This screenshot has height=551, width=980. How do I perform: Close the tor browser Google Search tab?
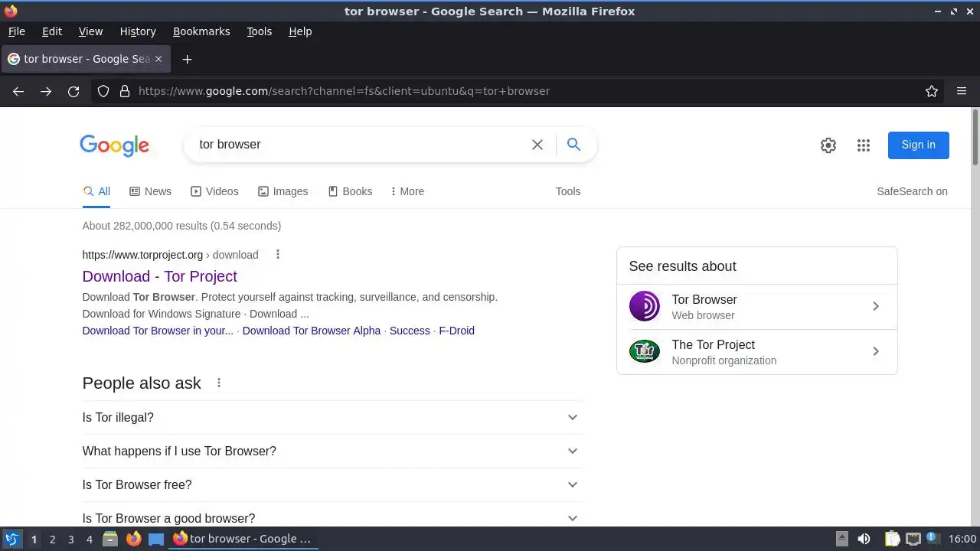click(158, 59)
